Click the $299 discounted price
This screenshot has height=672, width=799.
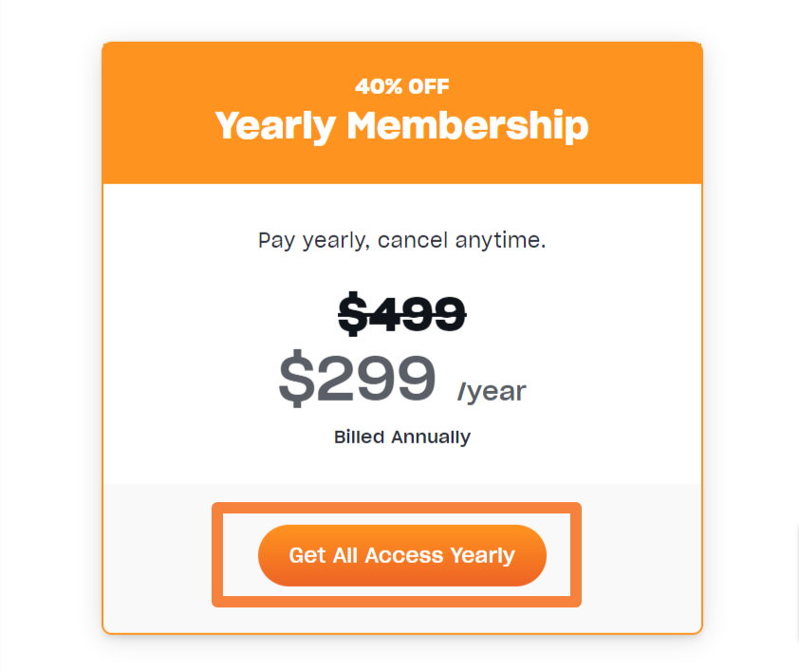tap(357, 379)
